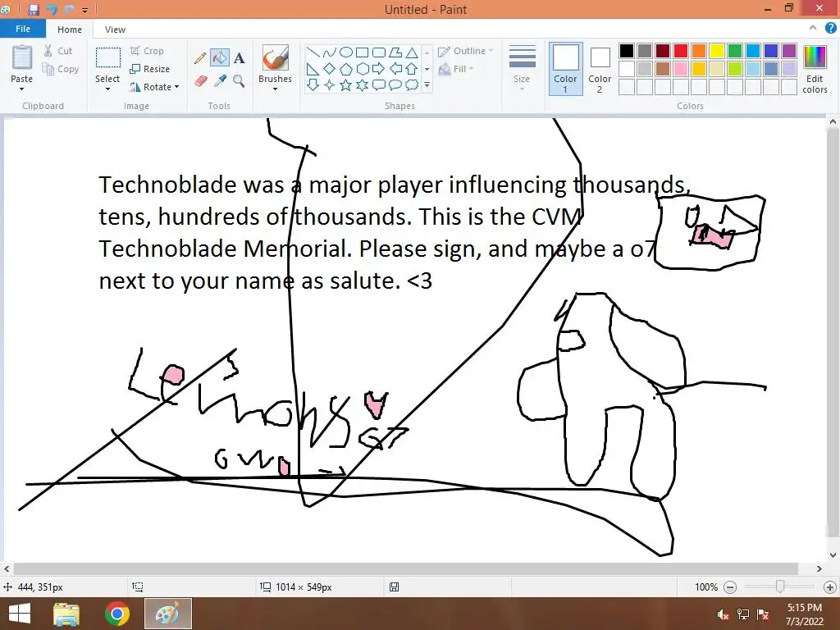840x630 pixels.
Task: Choose the Rounded rectangular callout shape
Action: [x=379, y=85]
